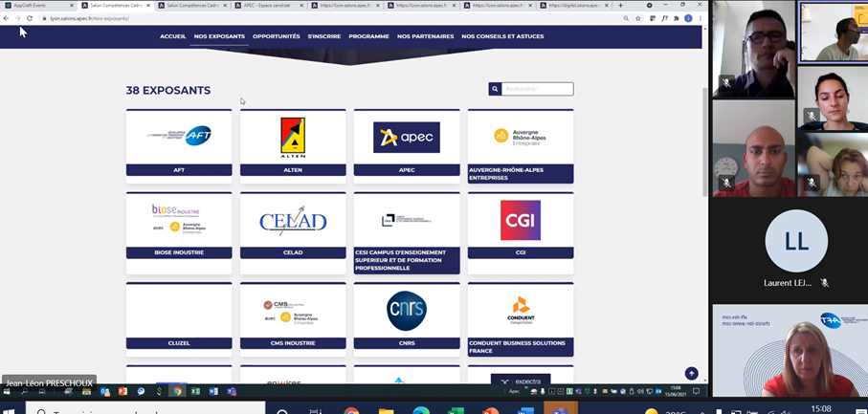868x414 pixels.
Task: Open Outlook in the shared-screen taskbar
Action: point(104,391)
